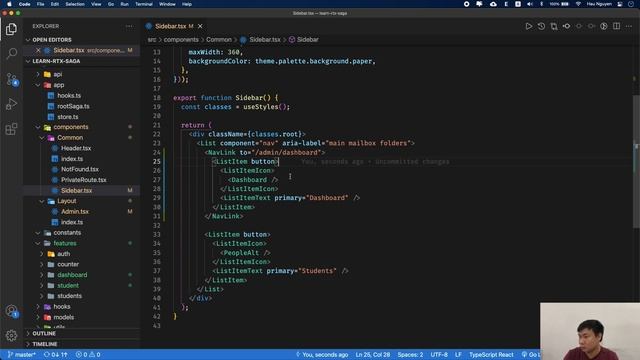Click the Common breadcrumb segment
Viewport: 640px width, 360px height.
tap(219, 40)
